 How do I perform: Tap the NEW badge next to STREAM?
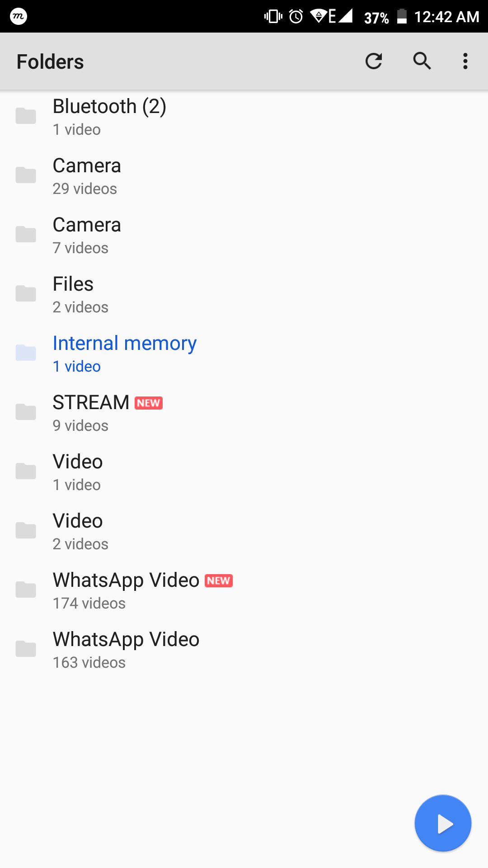[x=149, y=403]
